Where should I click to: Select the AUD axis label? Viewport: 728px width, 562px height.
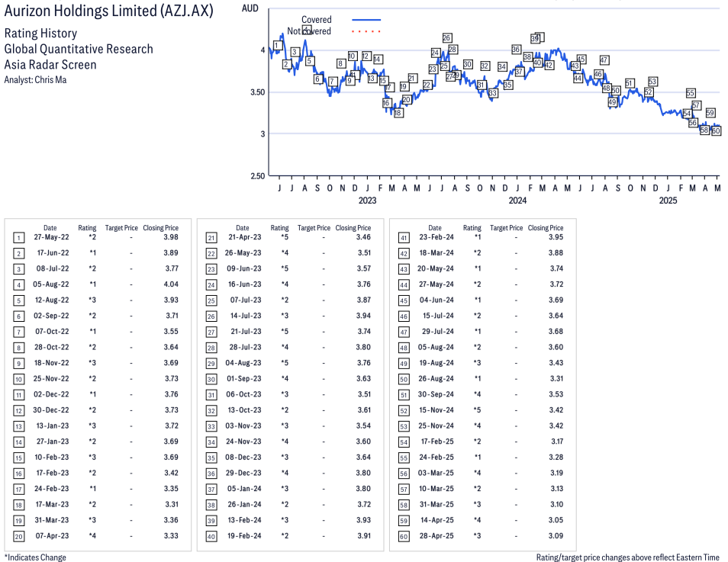tap(250, 8)
